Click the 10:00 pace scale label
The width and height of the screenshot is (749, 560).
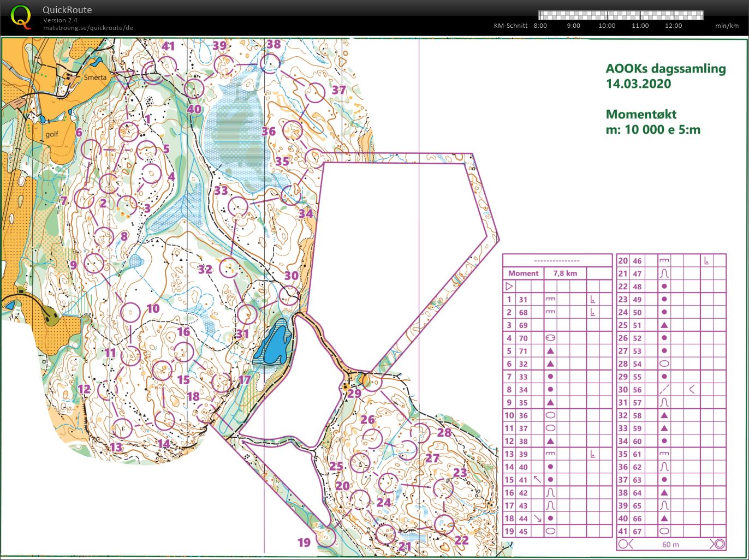[x=607, y=26]
